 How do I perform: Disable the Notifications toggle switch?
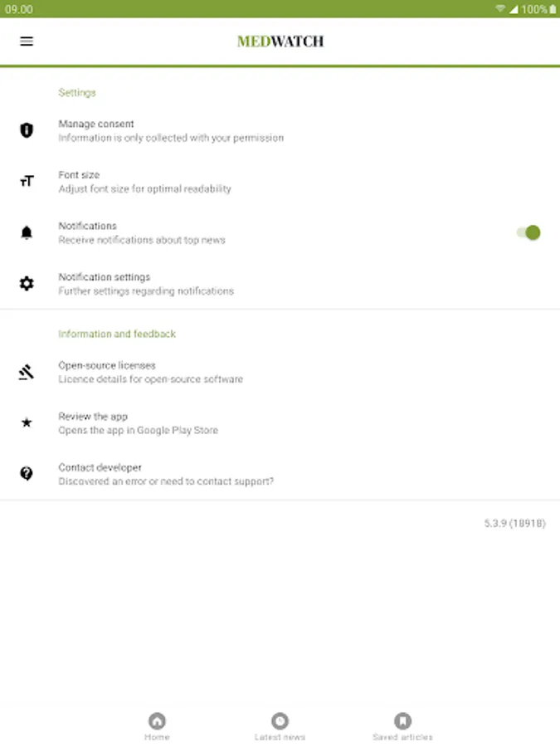click(528, 232)
